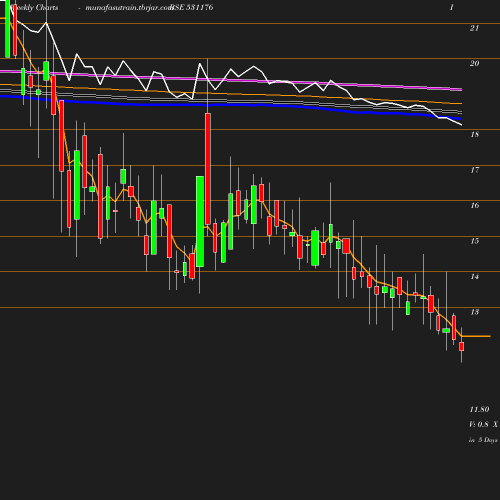500x500 pixels.
Task: Click the price axis label 16
Action: [474, 205]
